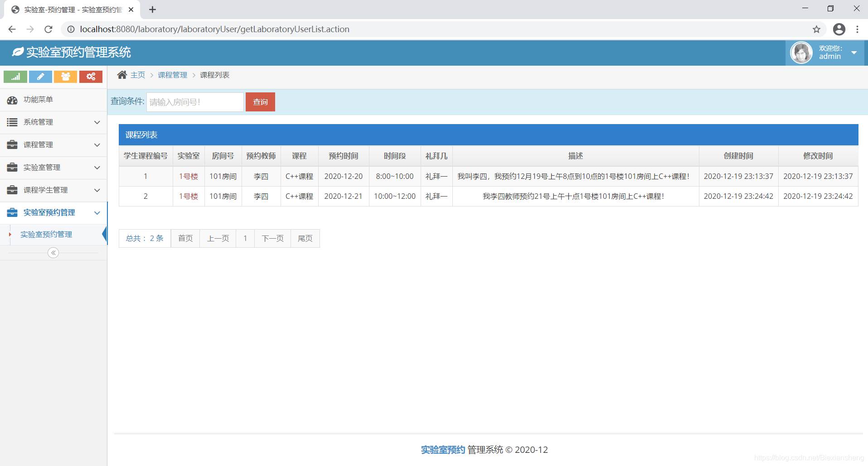The width and height of the screenshot is (868, 466).
Task: Click the browser address bar URL
Action: coord(214,29)
